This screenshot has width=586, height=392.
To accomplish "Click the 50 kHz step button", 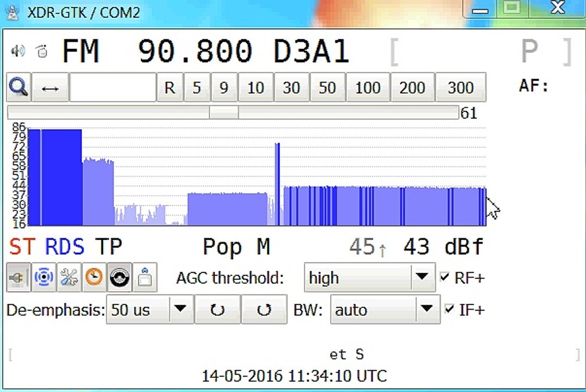I will (x=327, y=88).
